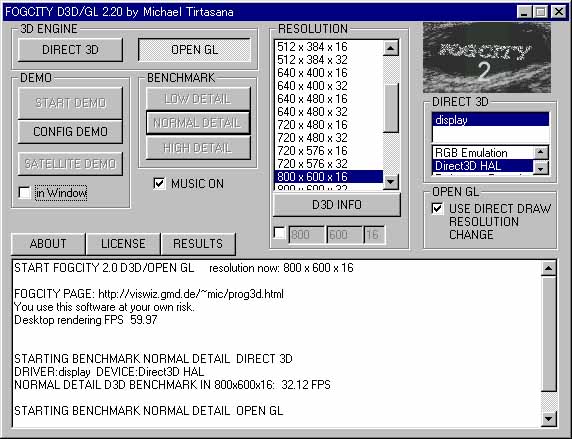Tick the custom resolution checkbox
Screen dimensions: 572x439
coord(279,233)
